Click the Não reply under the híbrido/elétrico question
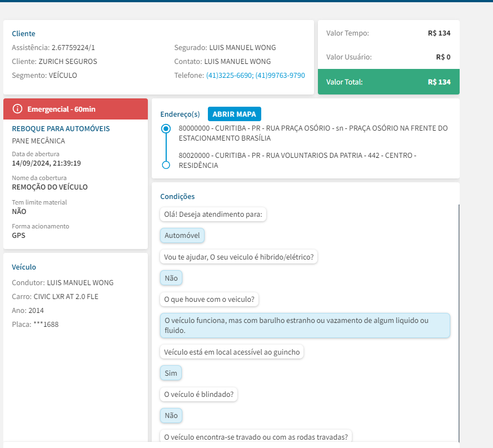Image resolution: width=493 pixels, height=448 pixels. click(171, 278)
